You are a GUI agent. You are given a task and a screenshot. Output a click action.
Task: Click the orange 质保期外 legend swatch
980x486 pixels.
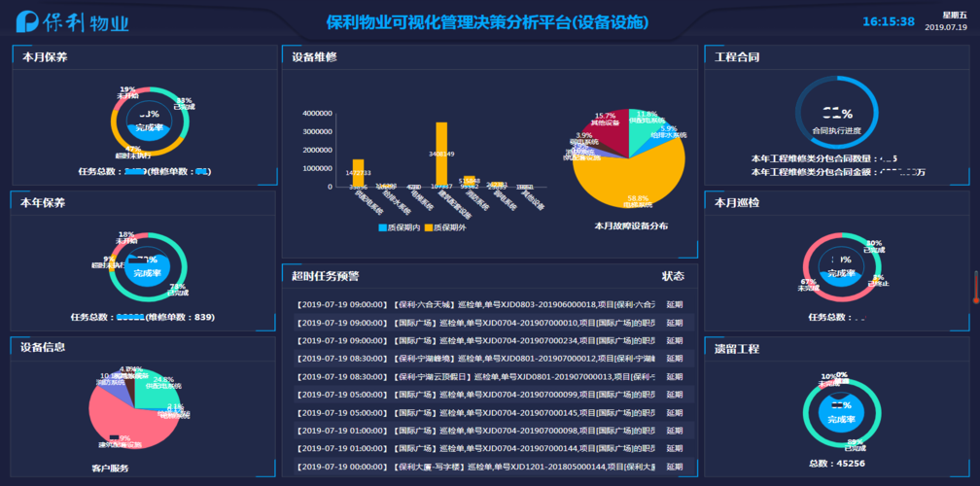click(429, 228)
